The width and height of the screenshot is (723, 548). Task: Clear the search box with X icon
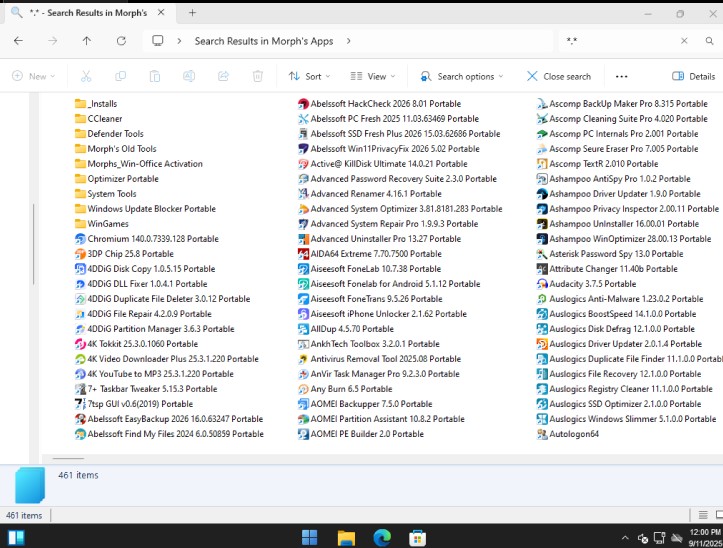684,41
